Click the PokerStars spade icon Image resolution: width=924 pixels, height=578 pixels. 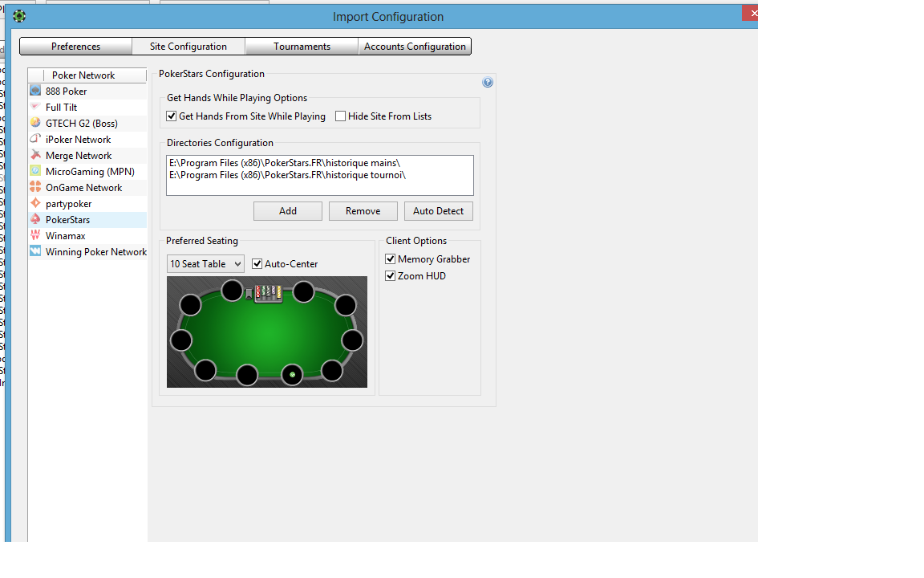pyautogui.click(x=35, y=219)
